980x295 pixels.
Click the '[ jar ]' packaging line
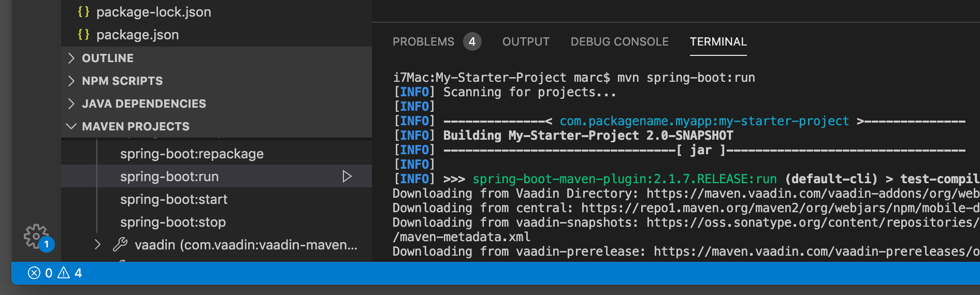pos(701,150)
